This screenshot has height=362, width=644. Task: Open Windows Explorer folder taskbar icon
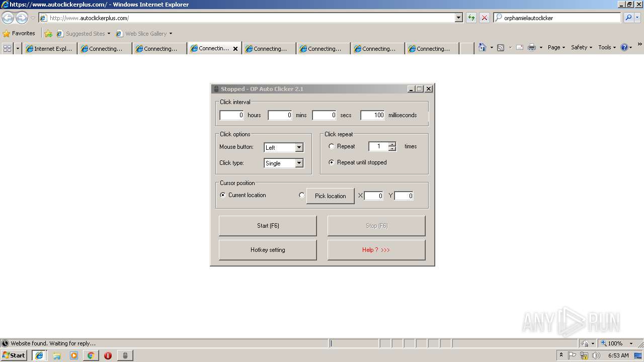click(57, 355)
